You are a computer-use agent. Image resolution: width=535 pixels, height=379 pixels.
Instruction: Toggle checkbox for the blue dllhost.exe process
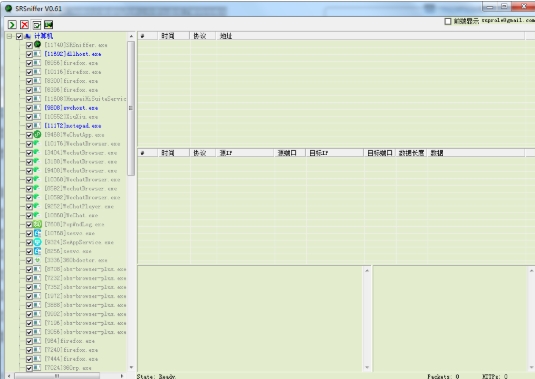(x=29, y=54)
